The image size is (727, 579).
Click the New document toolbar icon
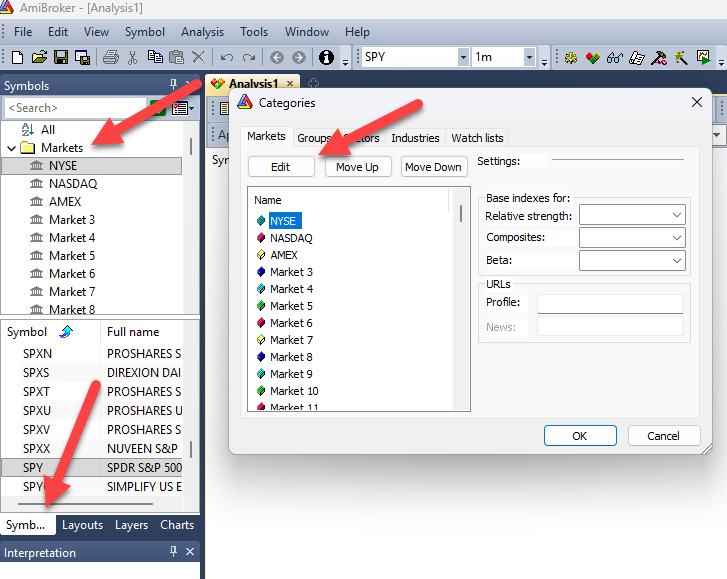[x=17, y=57]
